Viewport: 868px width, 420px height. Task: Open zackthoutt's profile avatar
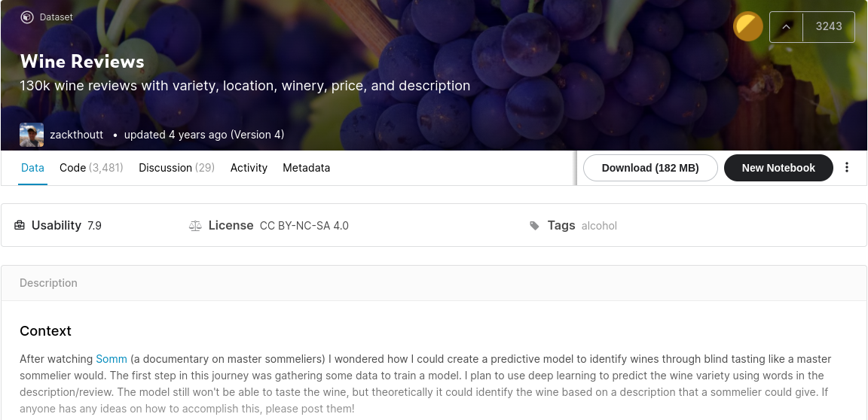click(x=32, y=135)
